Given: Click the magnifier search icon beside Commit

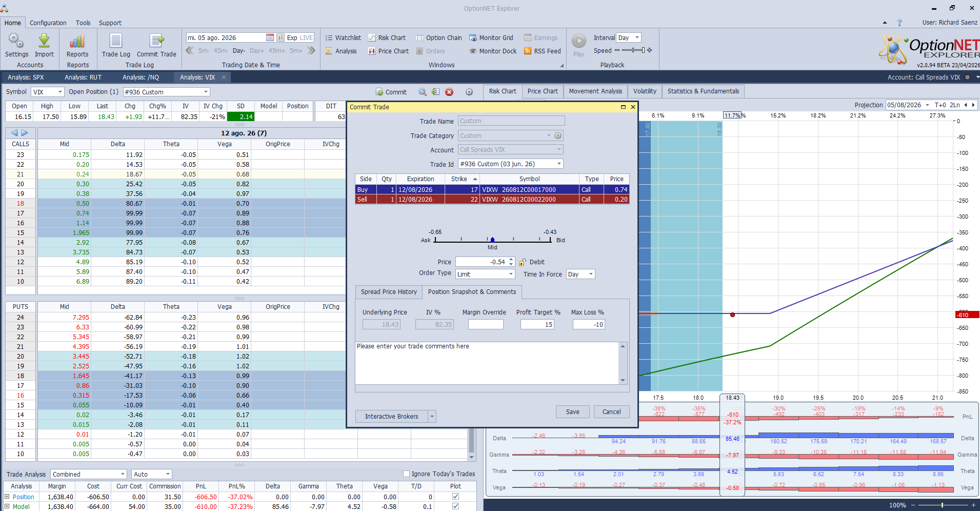Looking at the screenshot, I should coord(423,92).
